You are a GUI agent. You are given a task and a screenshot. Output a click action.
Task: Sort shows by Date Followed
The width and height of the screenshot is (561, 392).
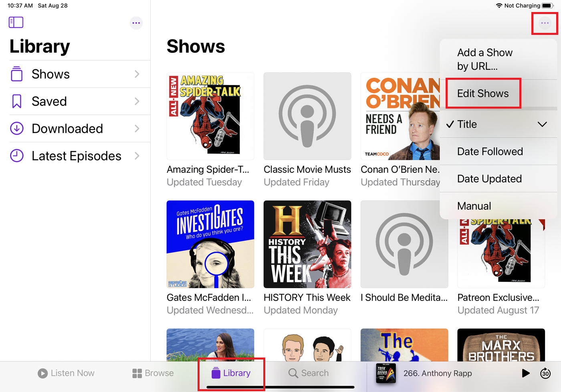pos(498,152)
